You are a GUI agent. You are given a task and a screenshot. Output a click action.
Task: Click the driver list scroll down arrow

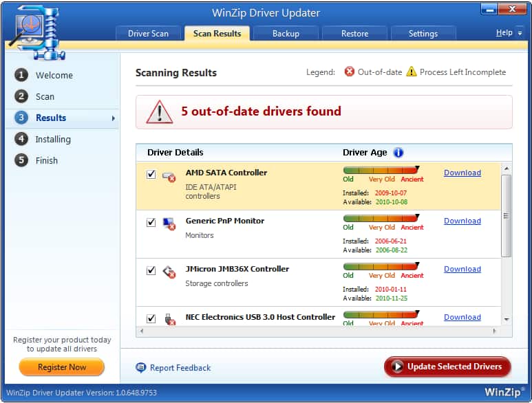[507, 319]
